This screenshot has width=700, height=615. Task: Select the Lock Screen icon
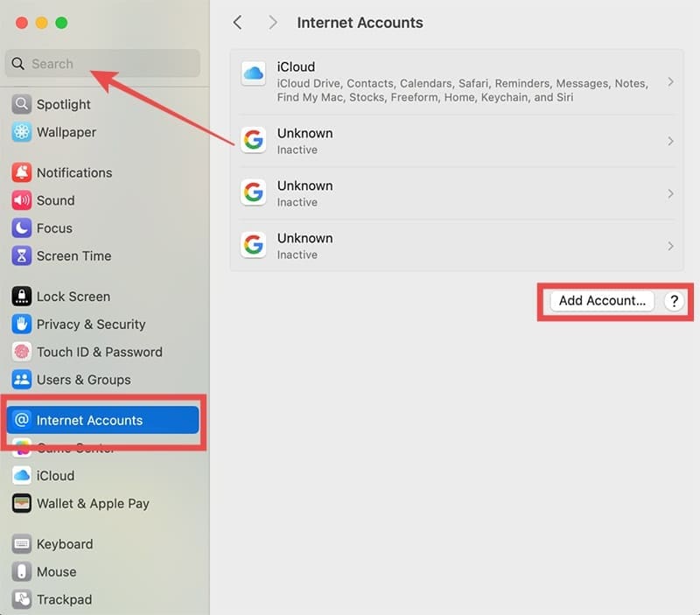pyautogui.click(x=22, y=297)
